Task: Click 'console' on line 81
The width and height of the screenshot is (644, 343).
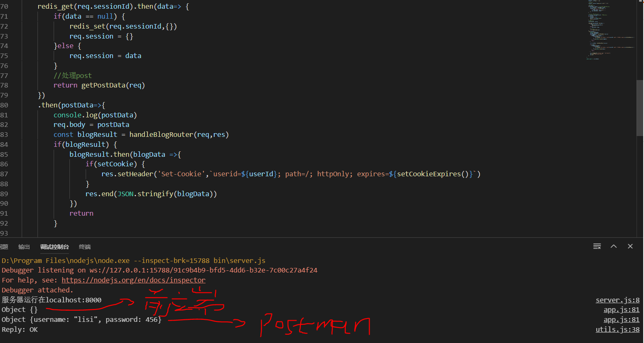Action: pos(67,115)
